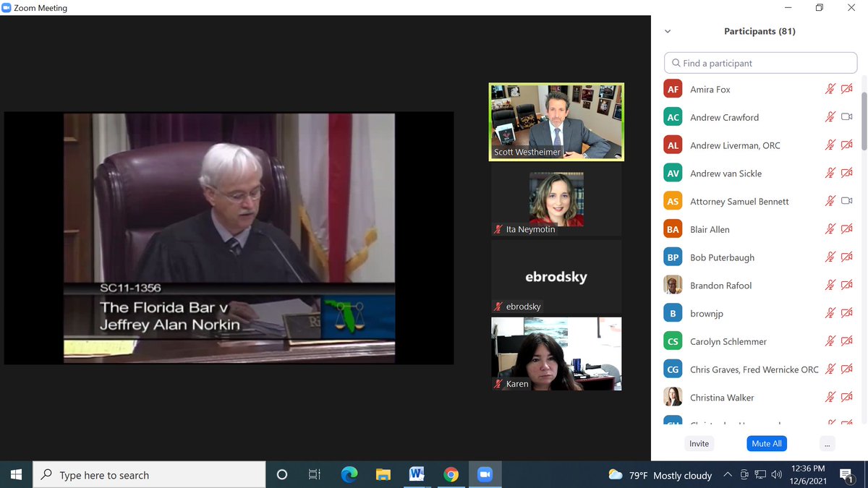
Task: Click Andrew Liverman's AL avatar icon
Action: pyautogui.click(x=673, y=145)
